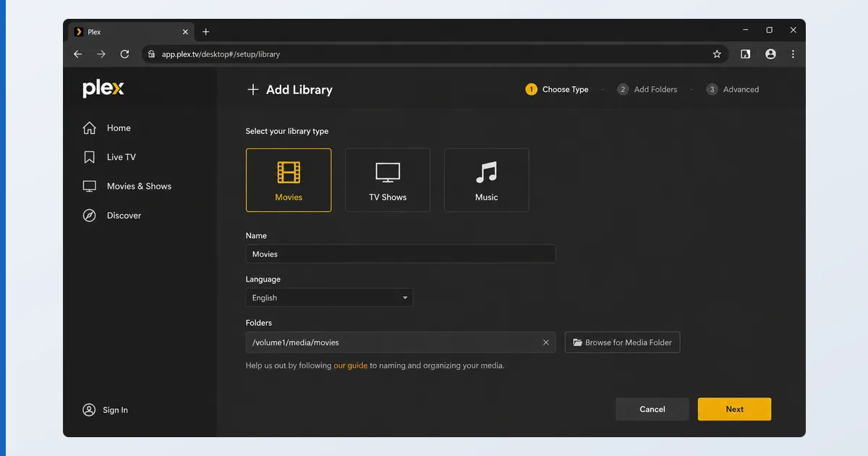Open the Language dropdown
868x456 pixels.
(x=329, y=297)
